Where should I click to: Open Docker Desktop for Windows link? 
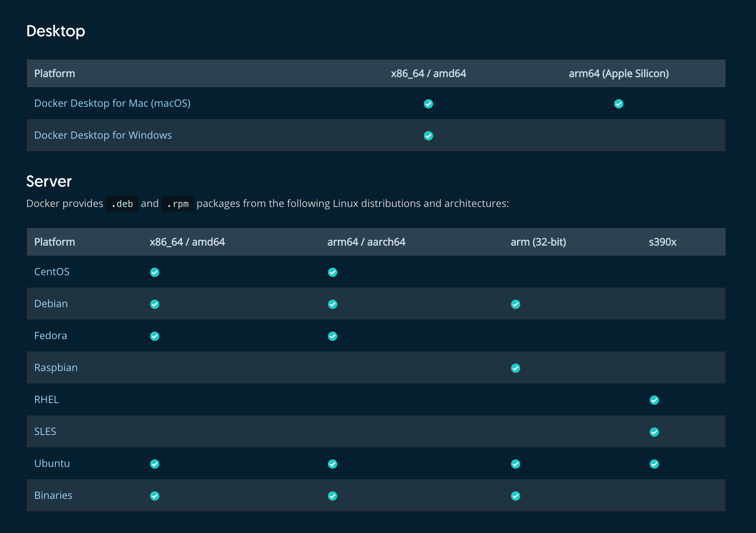point(103,135)
